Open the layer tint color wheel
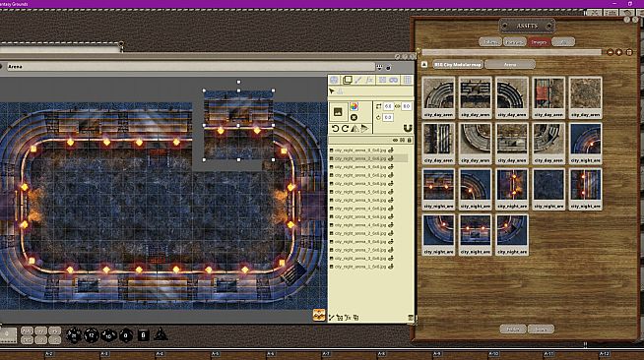This screenshot has width=644, height=360. coord(354,106)
